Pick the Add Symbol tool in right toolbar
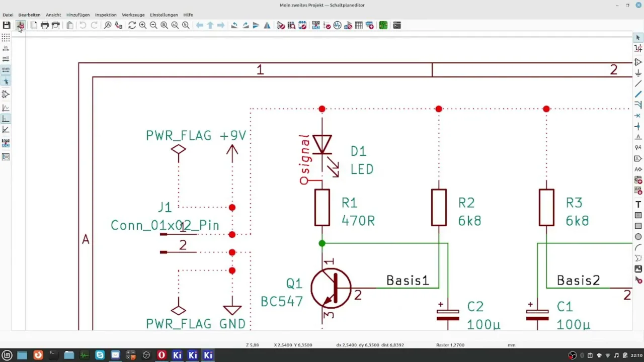This screenshot has height=362, width=644. click(638, 62)
